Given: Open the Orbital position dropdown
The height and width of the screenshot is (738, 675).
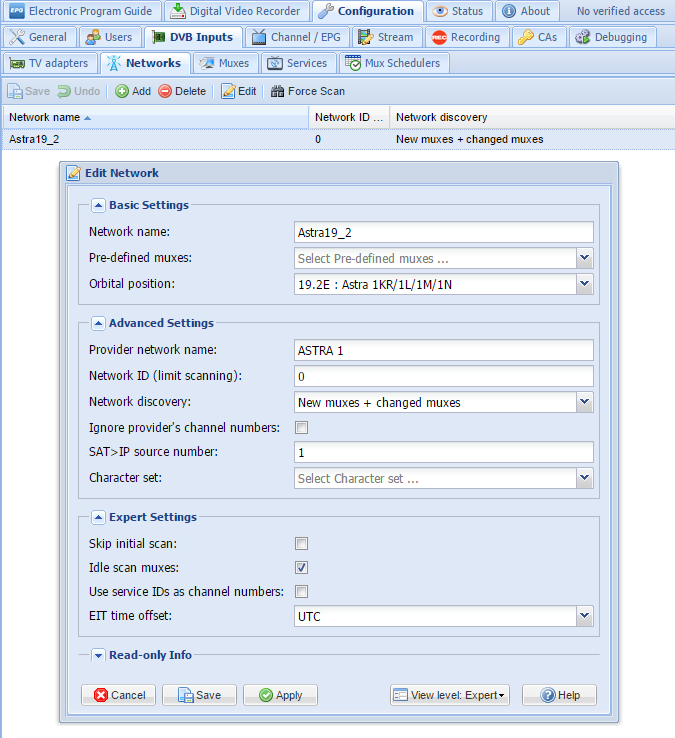Looking at the screenshot, I should (x=585, y=284).
